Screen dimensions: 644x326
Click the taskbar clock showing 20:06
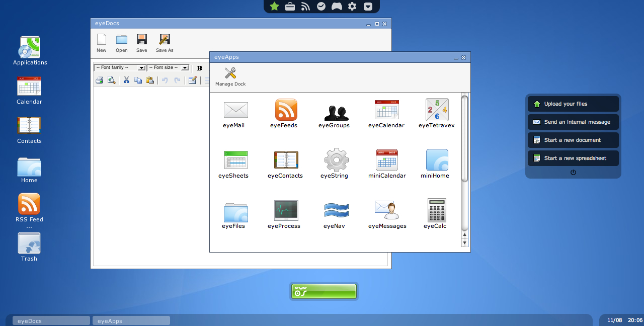[x=635, y=320]
